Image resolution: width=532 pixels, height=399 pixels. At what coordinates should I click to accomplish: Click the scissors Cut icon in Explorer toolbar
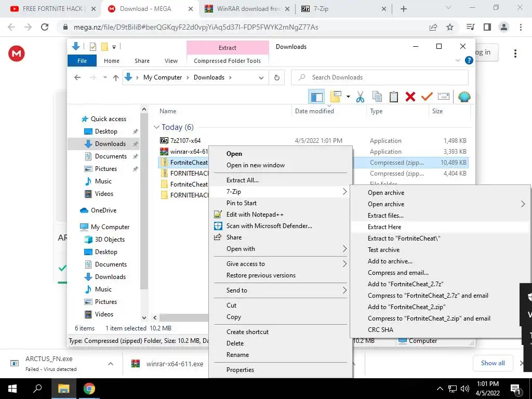(x=360, y=97)
